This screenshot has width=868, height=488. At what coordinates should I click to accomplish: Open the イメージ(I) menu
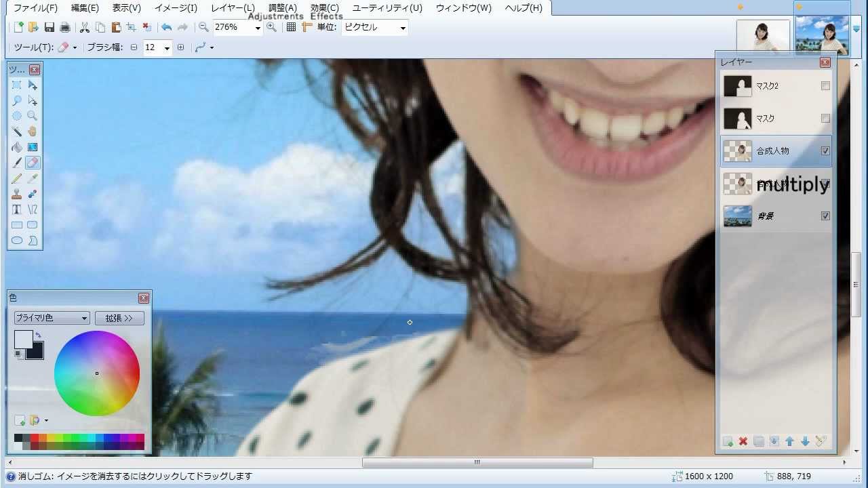coord(176,8)
